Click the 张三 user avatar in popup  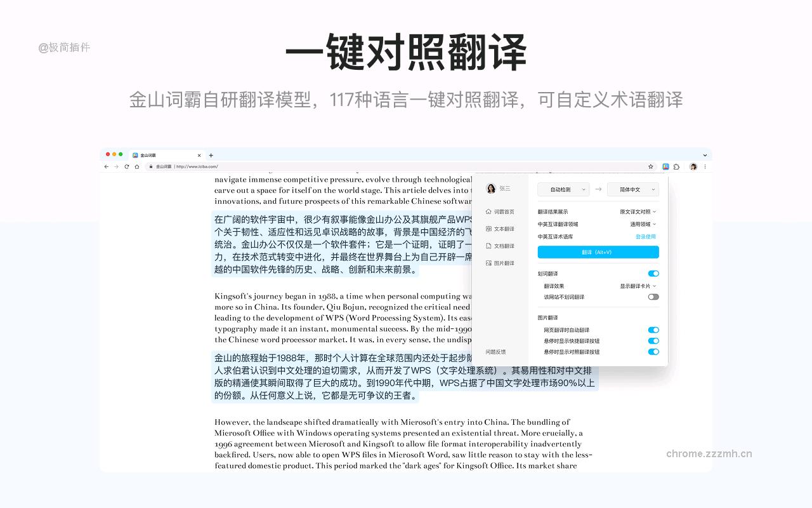click(491, 189)
